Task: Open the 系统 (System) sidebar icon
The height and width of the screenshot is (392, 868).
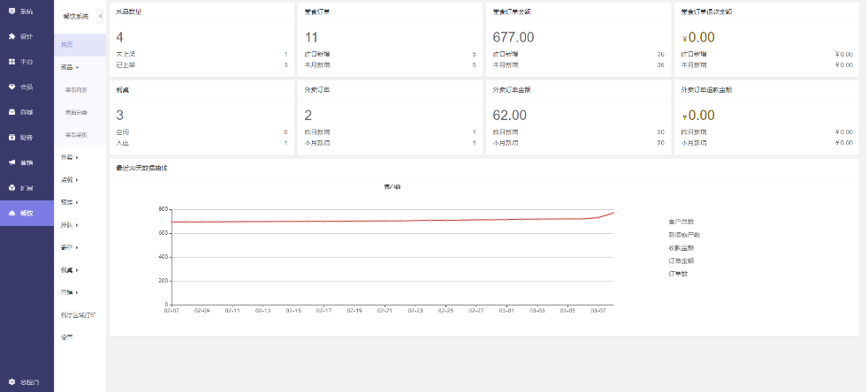Action: [11, 11]
